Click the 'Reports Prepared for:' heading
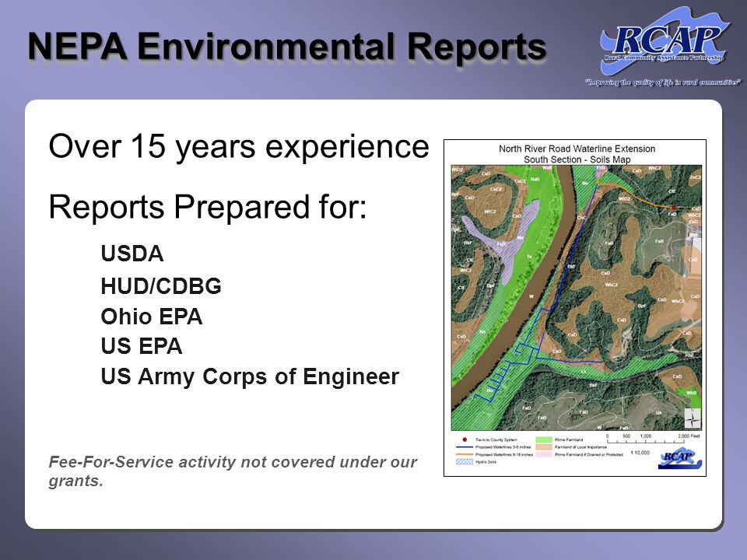The image size is (747, 560). click(x=208, y=207)
